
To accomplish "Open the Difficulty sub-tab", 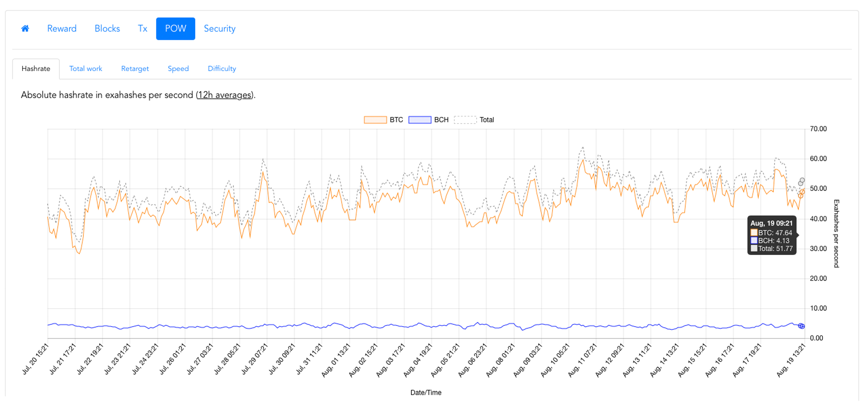I will click(x=222, y=69).
